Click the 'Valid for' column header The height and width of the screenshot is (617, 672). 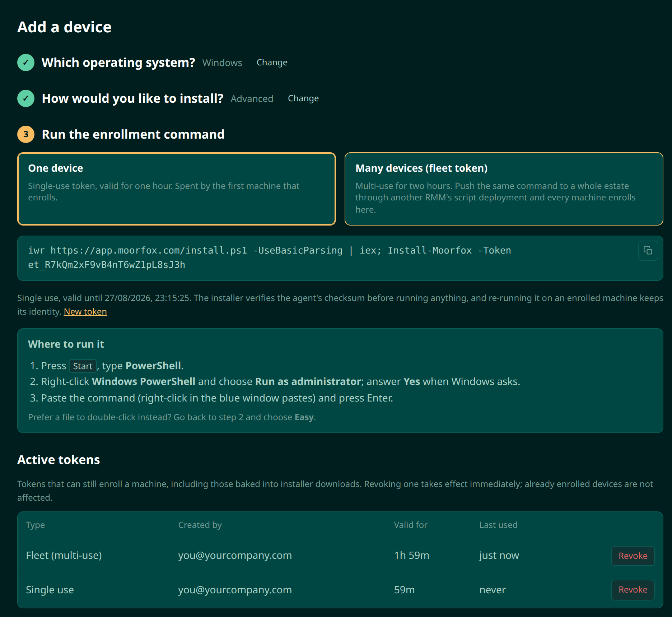411,525
